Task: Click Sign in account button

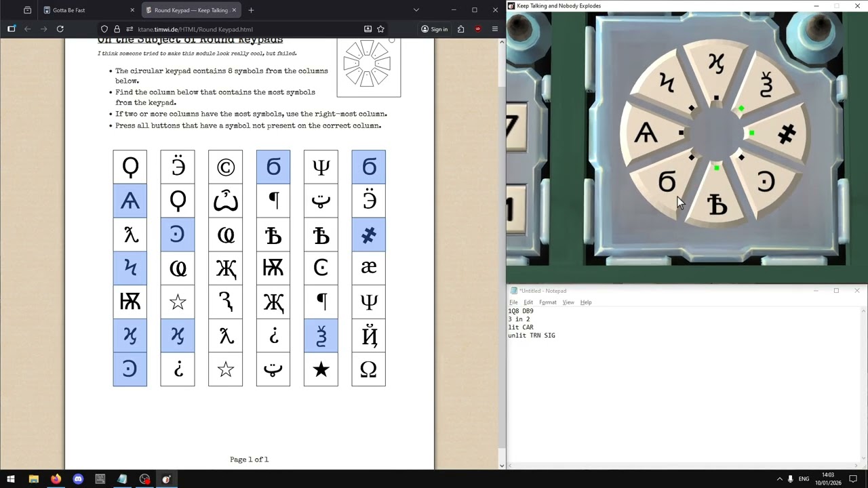Action: click(434, 29)
